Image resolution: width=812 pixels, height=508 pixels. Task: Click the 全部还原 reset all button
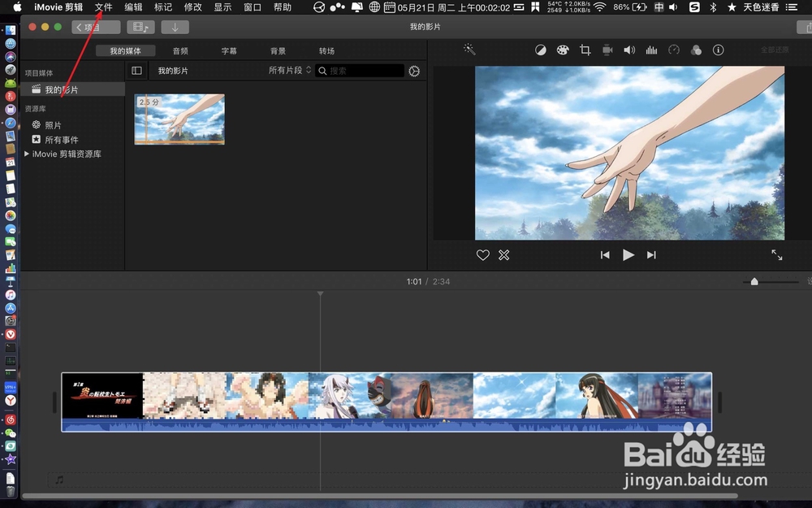[775, 50]
